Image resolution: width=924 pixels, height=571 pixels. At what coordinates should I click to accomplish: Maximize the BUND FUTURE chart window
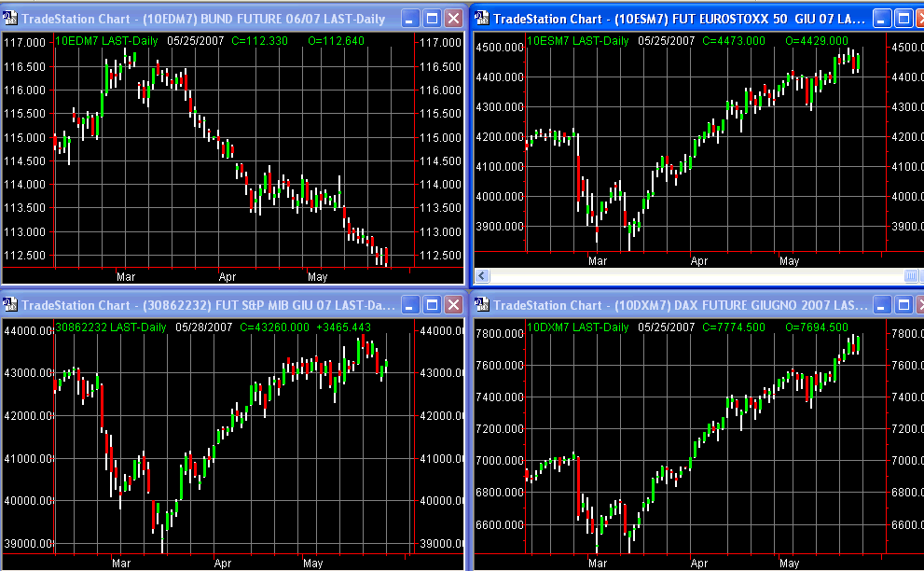pyautogui.click(x=432, y=19)
